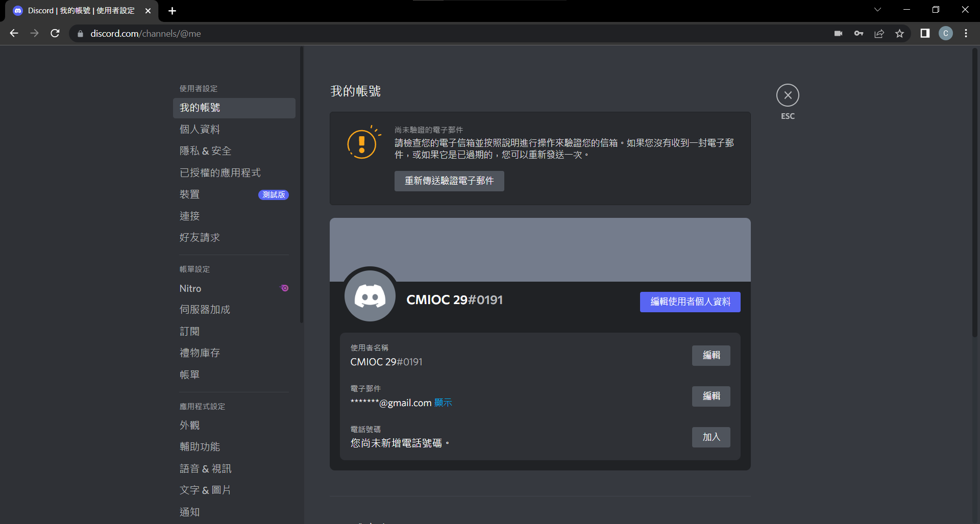Open 通知 settings

coord(234,512)
